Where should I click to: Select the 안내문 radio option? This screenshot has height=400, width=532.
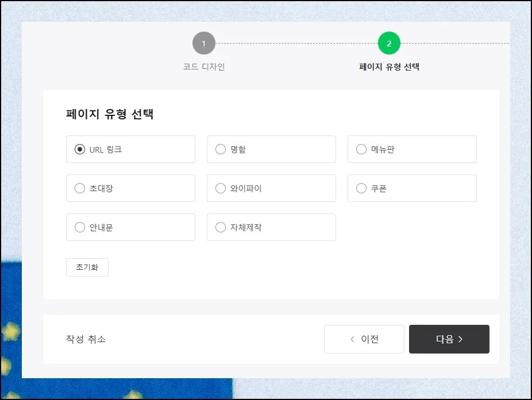(80, 227)
